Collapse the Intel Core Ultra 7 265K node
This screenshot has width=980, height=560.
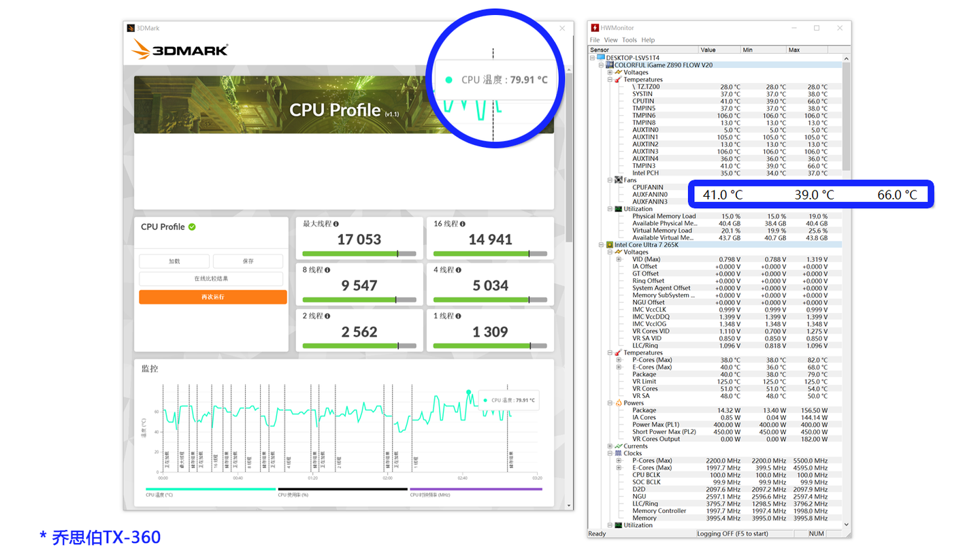coord(601,244)
